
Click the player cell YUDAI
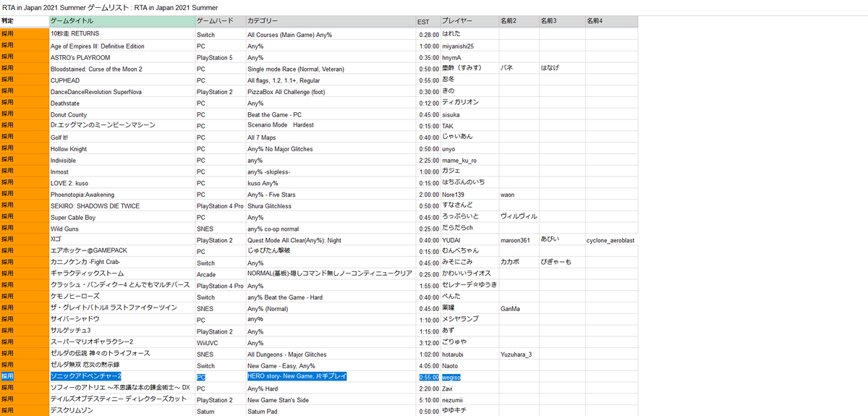point(469,240)
